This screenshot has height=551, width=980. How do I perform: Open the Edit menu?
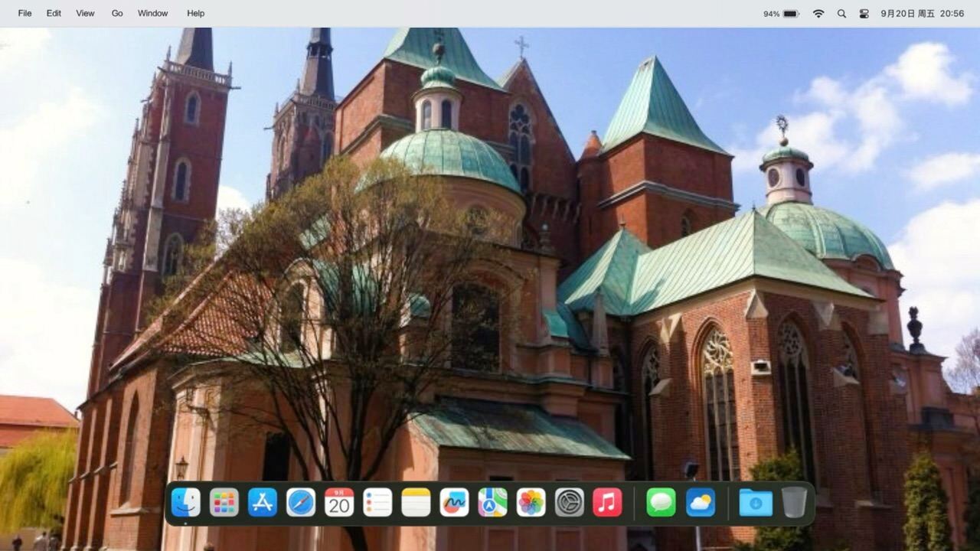(x=54, y=13)
